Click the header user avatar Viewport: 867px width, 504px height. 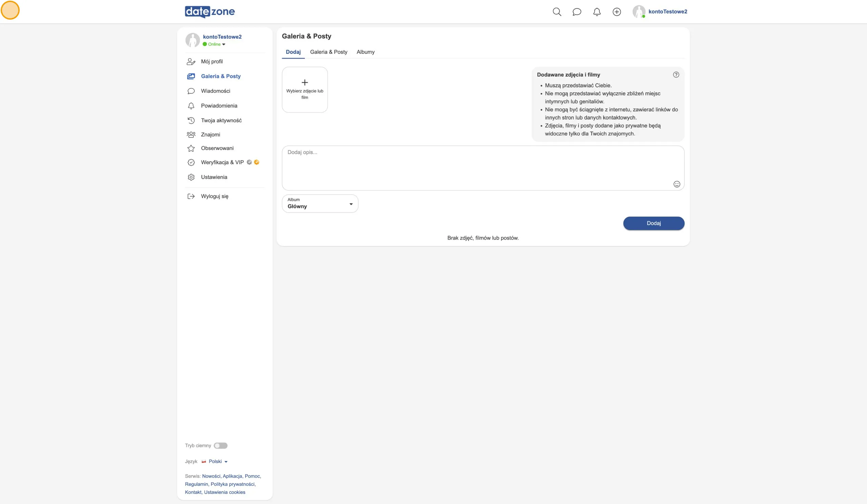(638, 12)
